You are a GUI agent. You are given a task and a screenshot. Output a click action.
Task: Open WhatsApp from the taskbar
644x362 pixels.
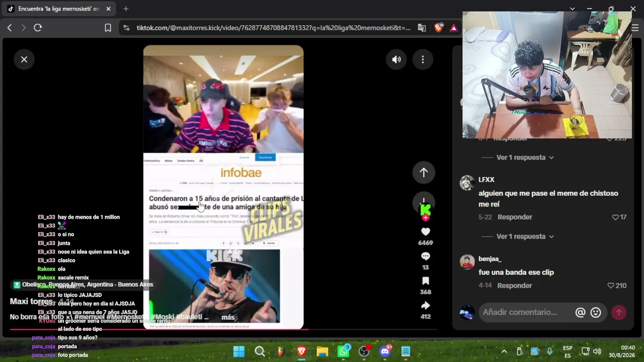click(344, 351)
